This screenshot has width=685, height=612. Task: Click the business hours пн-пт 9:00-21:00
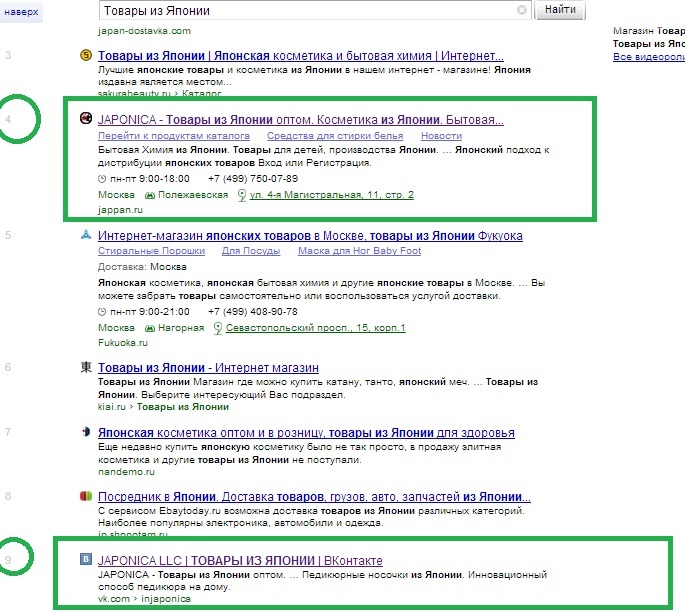[x=150, y=312]
